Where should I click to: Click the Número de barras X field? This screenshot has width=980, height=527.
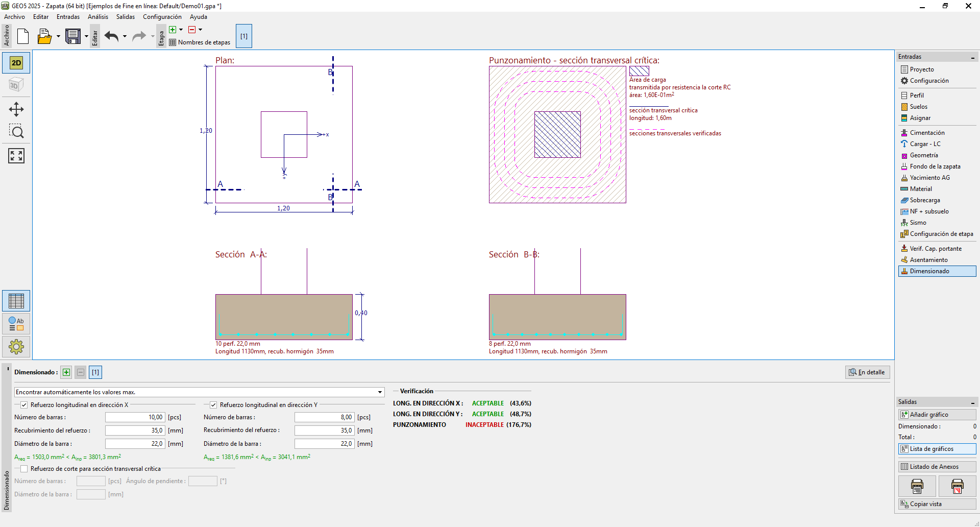click(x=135, y=417)
